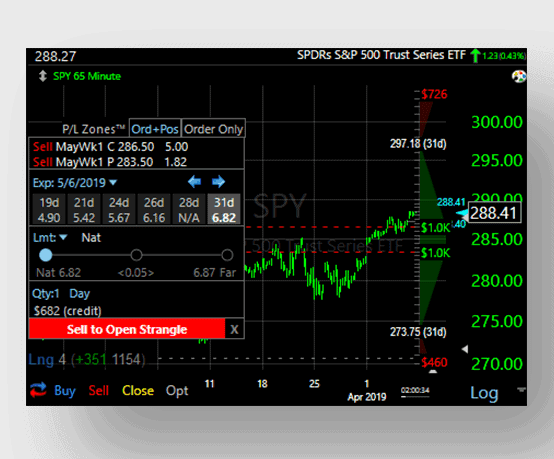Click the white left triangle price marker
This screenshot has height=459, width=554.
(x=465, y=349)
